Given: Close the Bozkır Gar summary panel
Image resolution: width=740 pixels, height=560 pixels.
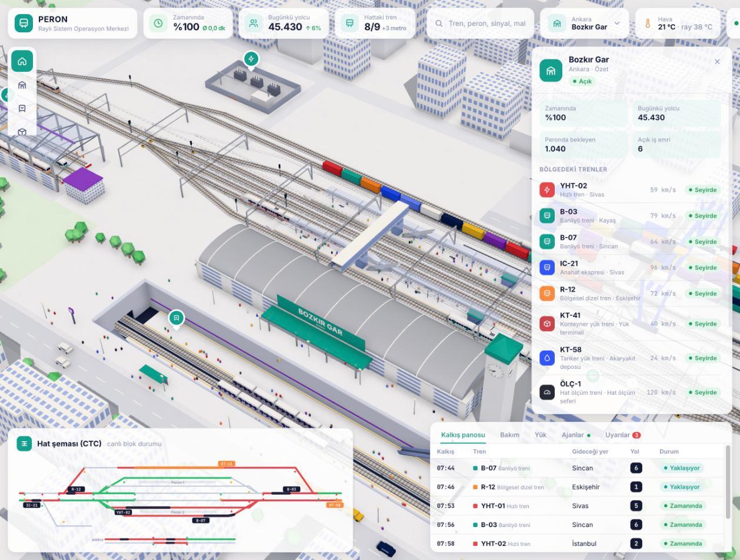Looking at the screenshot, I should tap(717, 61).
